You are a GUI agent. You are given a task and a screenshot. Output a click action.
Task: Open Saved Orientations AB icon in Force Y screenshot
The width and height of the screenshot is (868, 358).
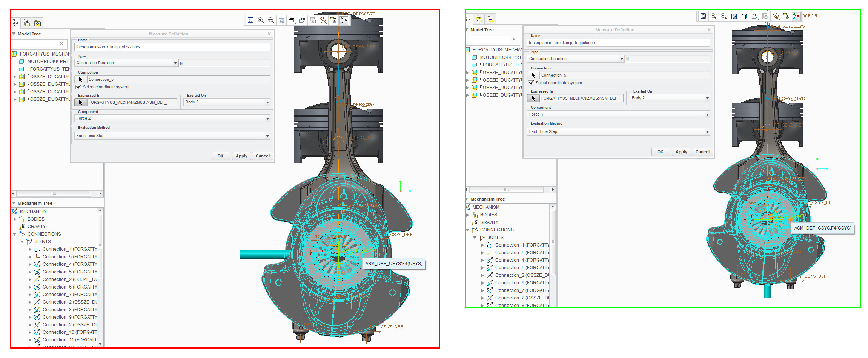pos(755,16)
